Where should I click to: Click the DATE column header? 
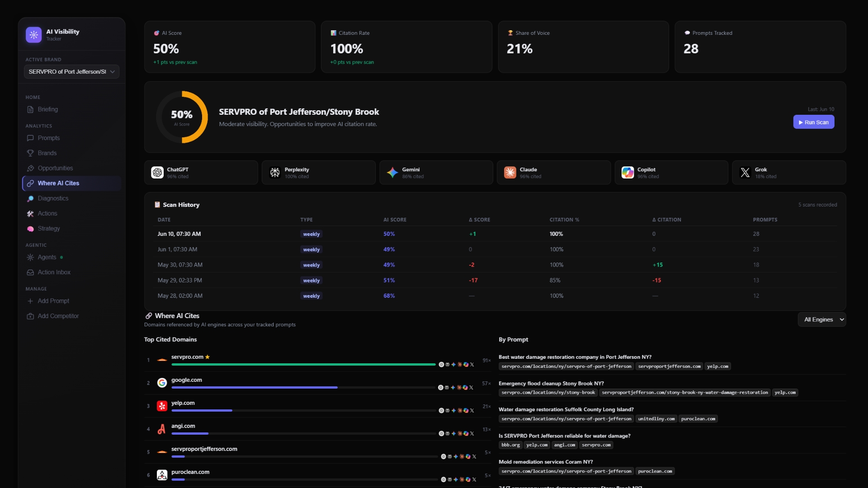click(x=164, y=220)
